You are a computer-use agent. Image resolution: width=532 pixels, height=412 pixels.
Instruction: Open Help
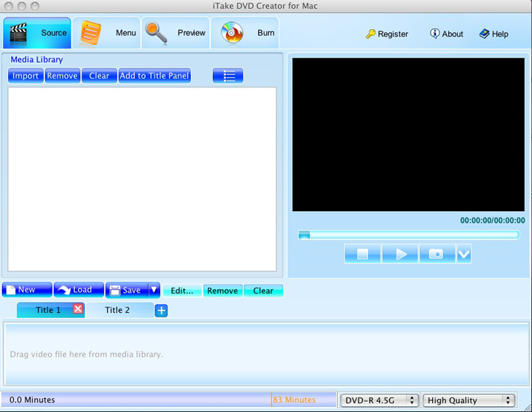(x=493, y=34)
